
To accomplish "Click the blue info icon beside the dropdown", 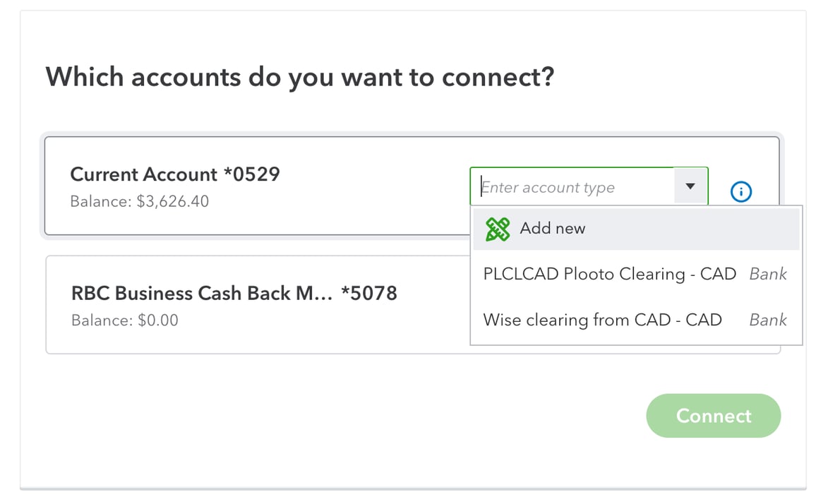I will [740, 191].
